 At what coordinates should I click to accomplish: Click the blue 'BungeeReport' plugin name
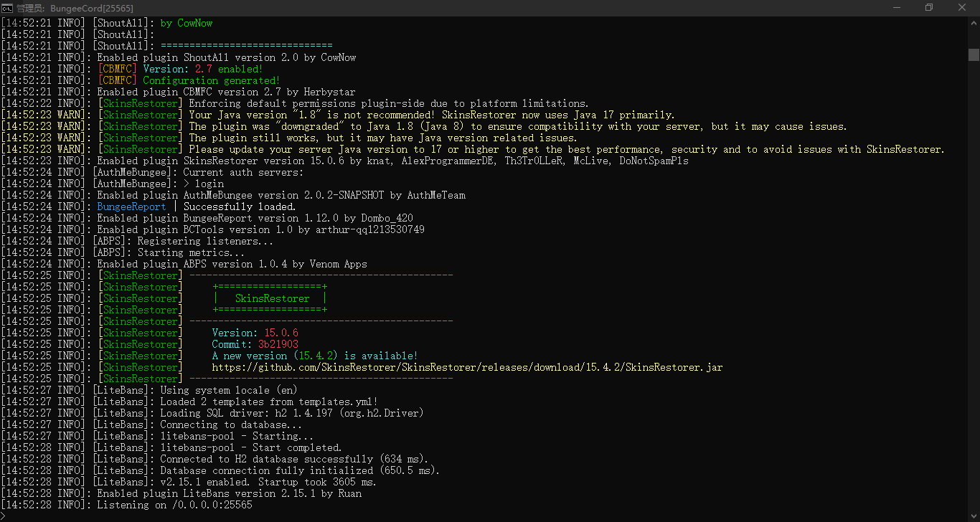131,206
